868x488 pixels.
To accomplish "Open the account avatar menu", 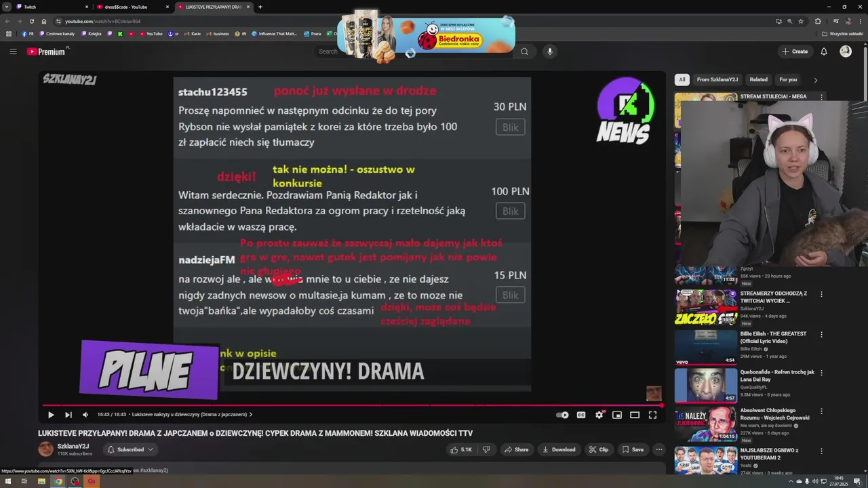I will click(x=846, y=52).
